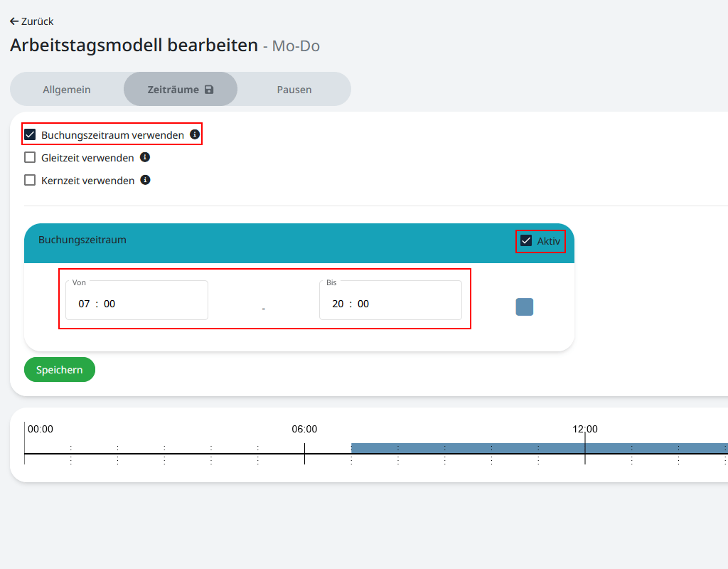
Task: Select the Bis minutes field
Action: point(363,304)
